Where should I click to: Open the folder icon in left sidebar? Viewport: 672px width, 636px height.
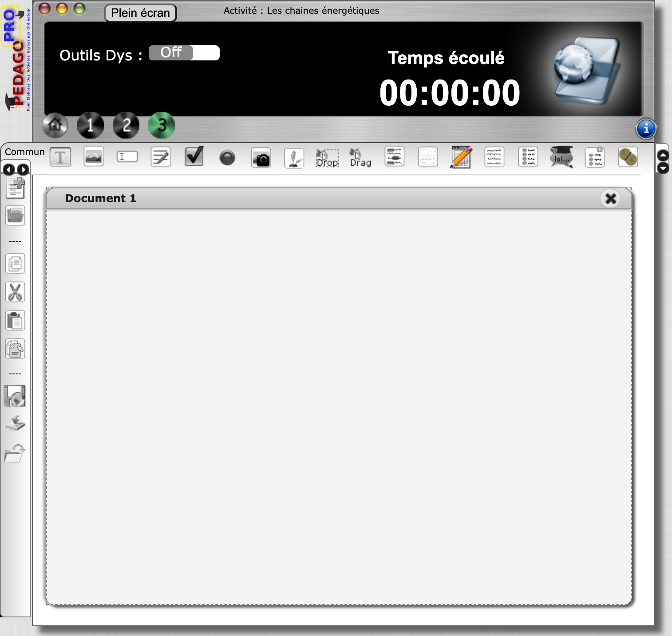click(15, 216)
